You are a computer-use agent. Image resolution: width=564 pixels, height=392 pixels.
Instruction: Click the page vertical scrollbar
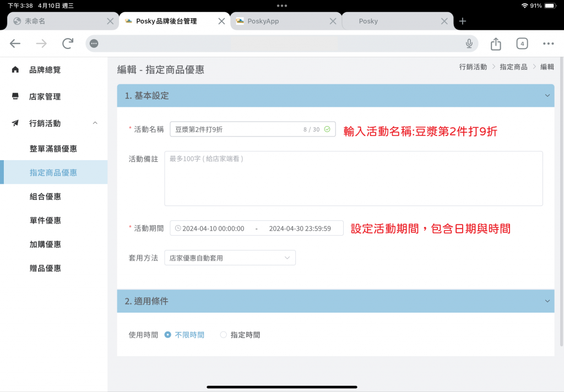click(561, 202)
